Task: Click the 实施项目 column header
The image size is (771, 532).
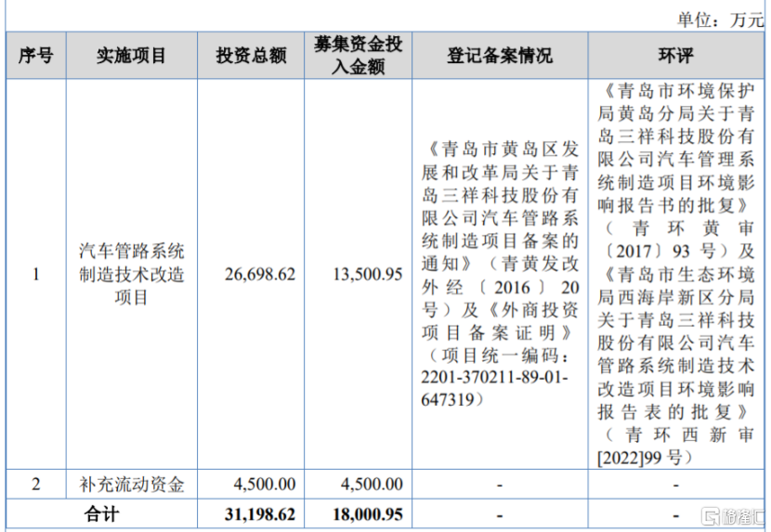Action: pos(131,55)
